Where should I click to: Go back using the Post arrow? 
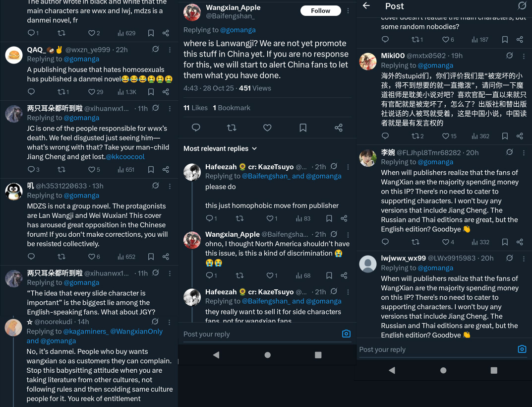tap(366, 5)
